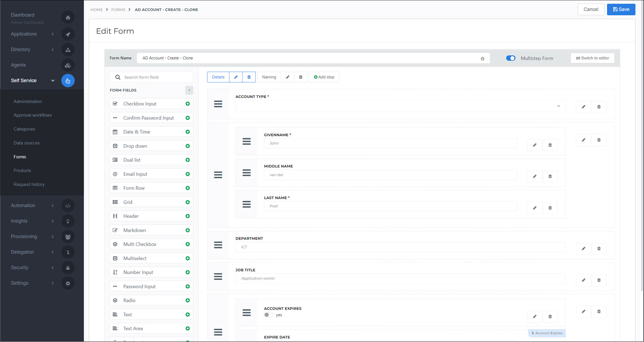Screen dimensions: 644x342
Task: Add a Markdown field with plus icon
Action: pos(187,230)
